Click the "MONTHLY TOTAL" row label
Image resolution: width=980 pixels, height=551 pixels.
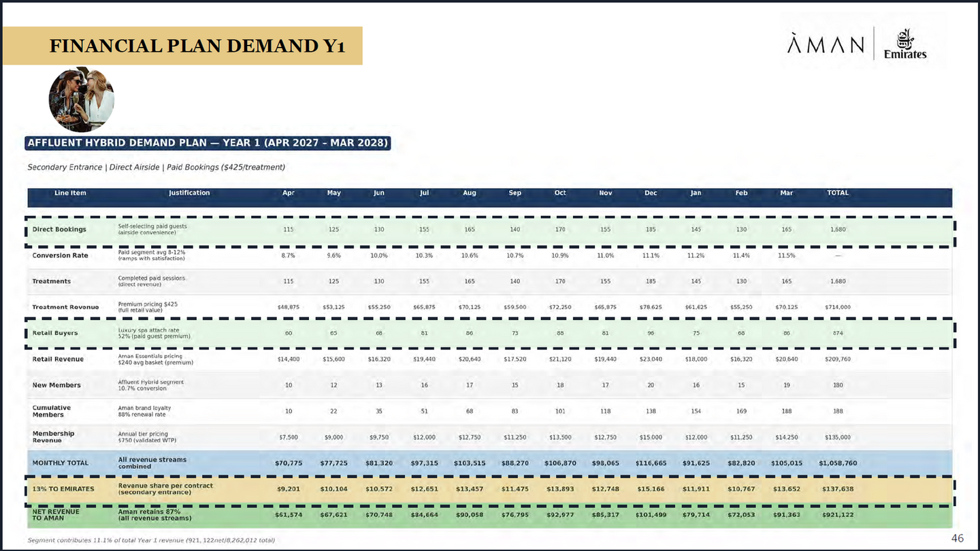click(61, 463)
